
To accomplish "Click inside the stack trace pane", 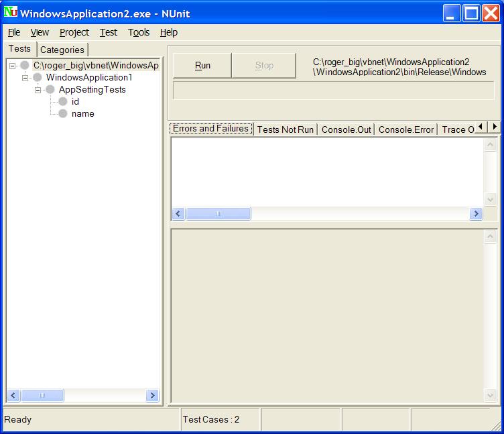I will click(328, 316).
